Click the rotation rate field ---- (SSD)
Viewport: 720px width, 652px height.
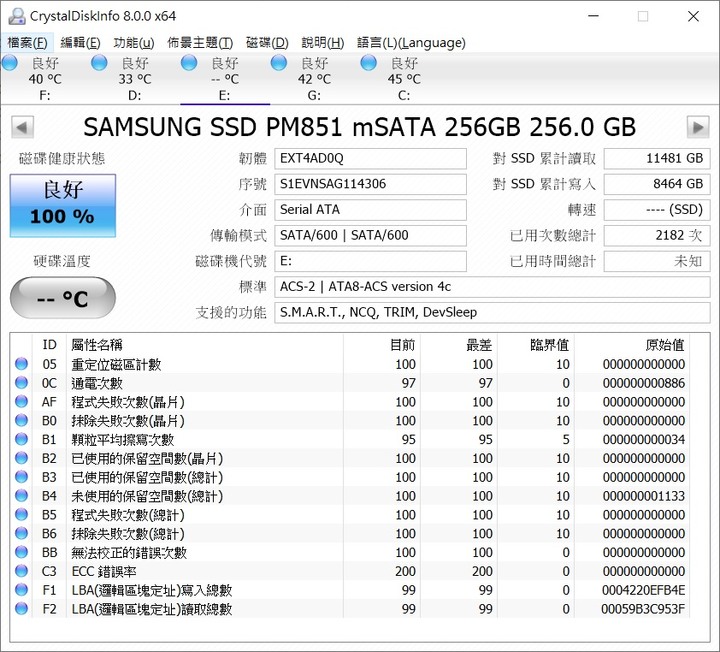pos(657,210)
